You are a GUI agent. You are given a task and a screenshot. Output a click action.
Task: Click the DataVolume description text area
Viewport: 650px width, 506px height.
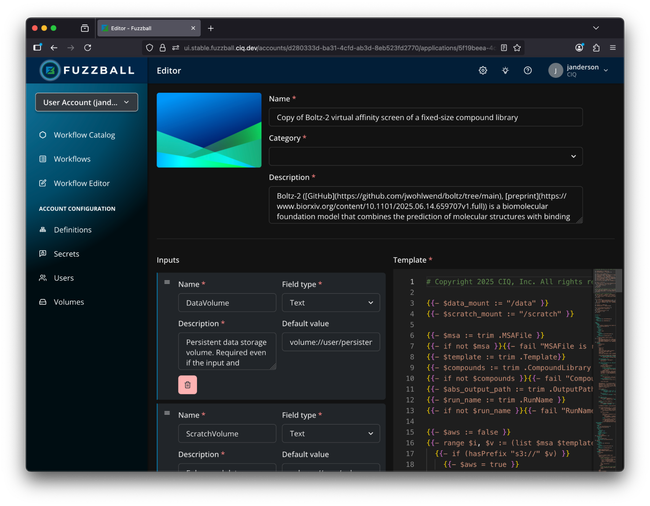pyautogui.click(x=227, y=351)
